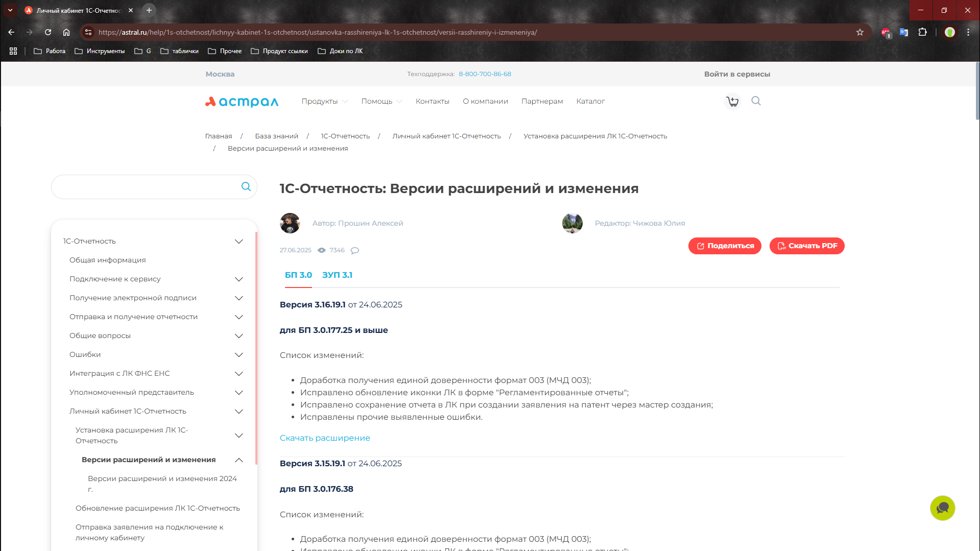Click the Adblock extension icon
This screenshot has width=980, height=551.
886,33
